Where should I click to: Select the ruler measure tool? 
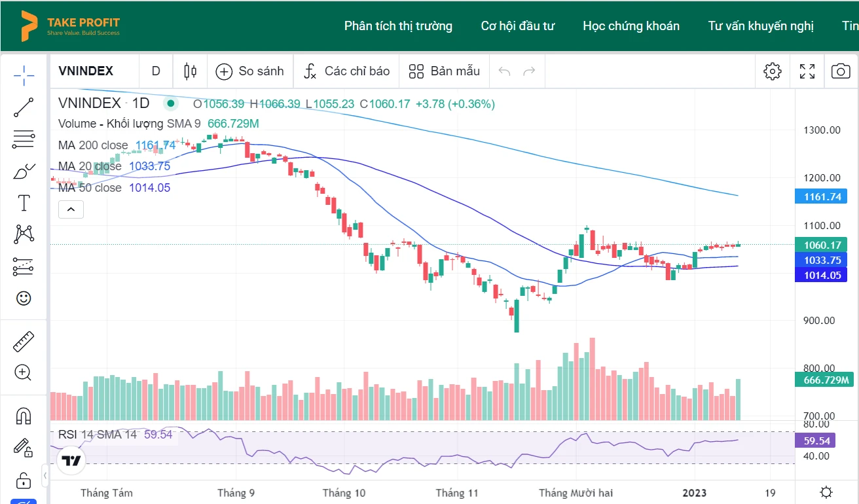coord(24,342)
